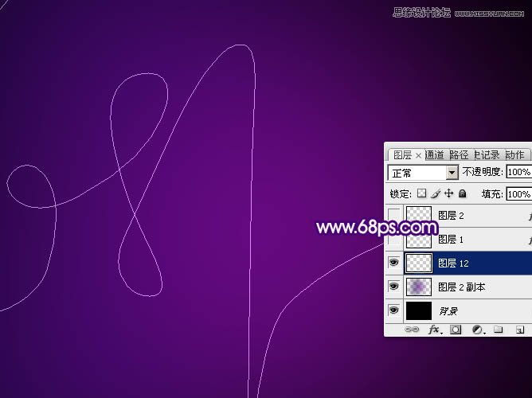Switch to the 路径 tab

pyautogui.click(x=459, y=155)
